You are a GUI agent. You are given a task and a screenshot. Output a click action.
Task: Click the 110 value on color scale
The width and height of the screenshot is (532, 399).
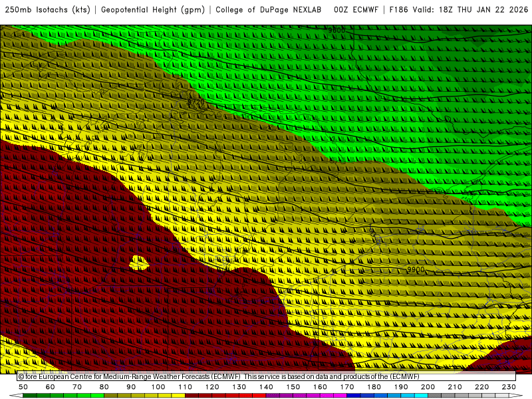(x=186, y=387)
